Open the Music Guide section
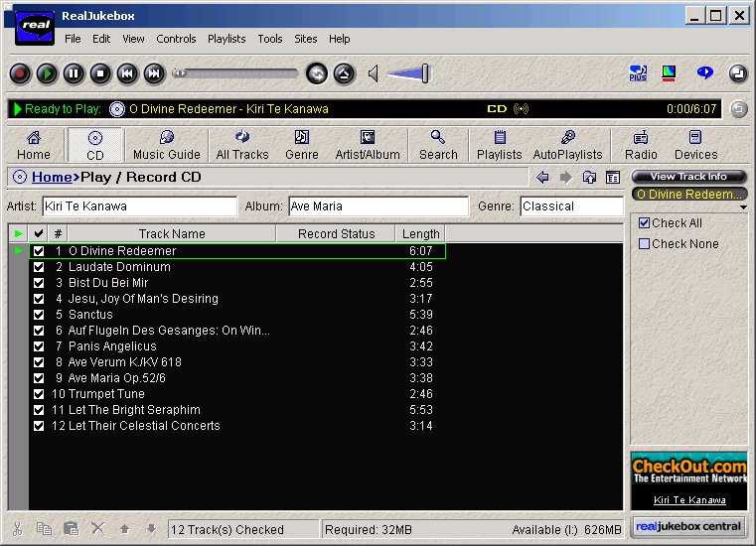Viewport: 756px width, 546px height. click(167, 145)
